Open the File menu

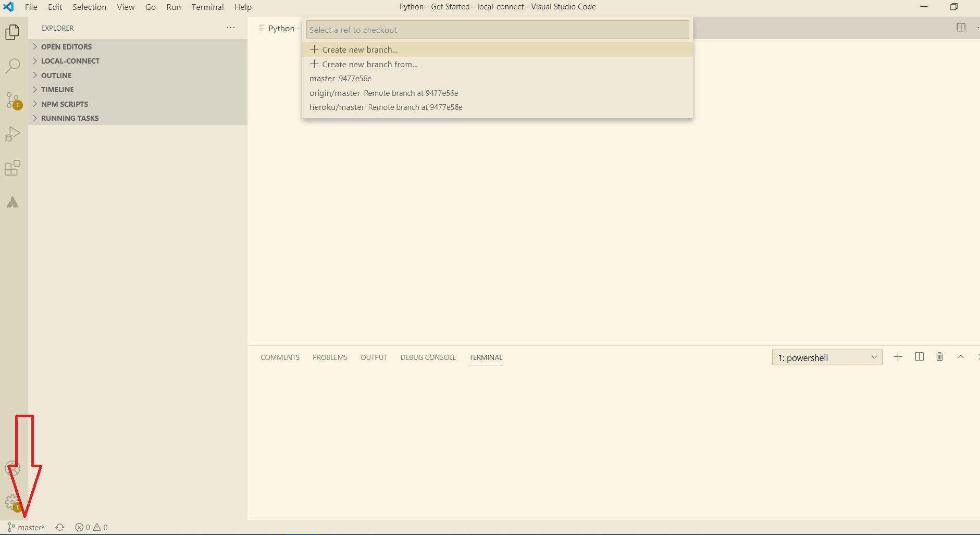tap(31, 7)
